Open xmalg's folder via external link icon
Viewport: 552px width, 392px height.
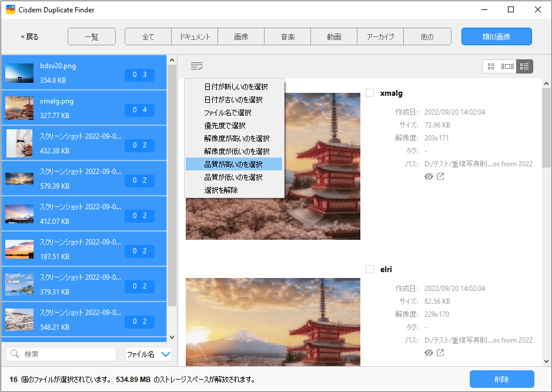point(441,176)
